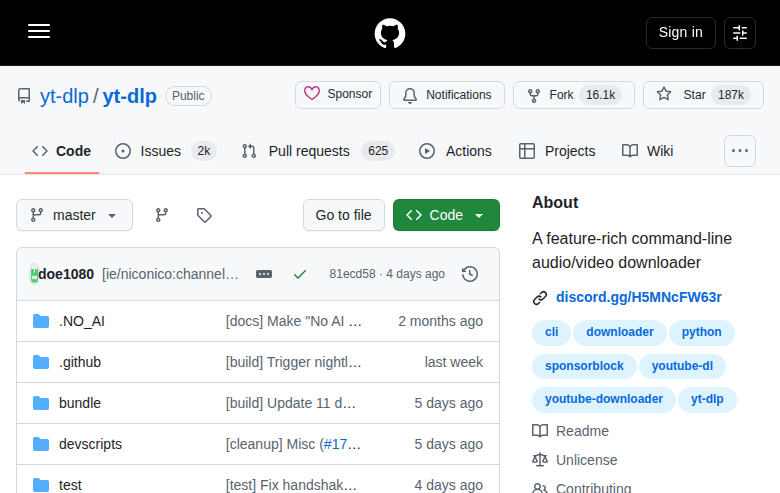Open the latest commit message link
780x493 pixels.
click(x=170, y=274)
